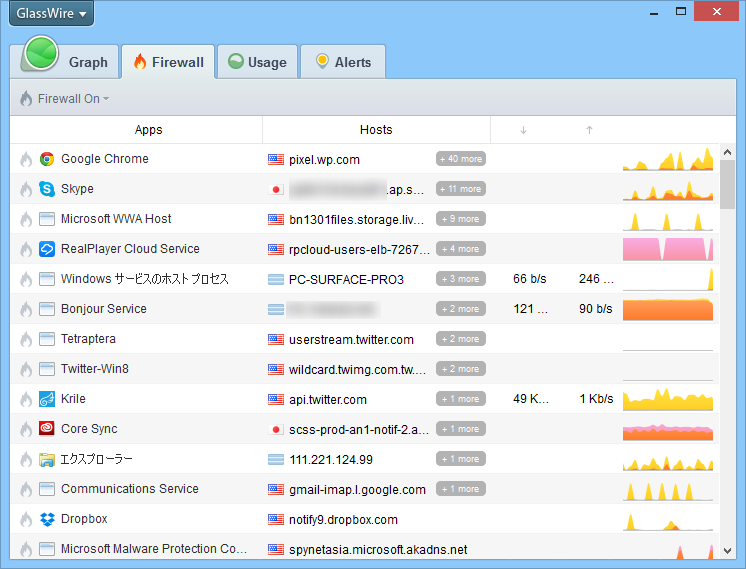746x569 pixels.
Task: Block Skype with its flame toggle
Action: pos(26,189)
